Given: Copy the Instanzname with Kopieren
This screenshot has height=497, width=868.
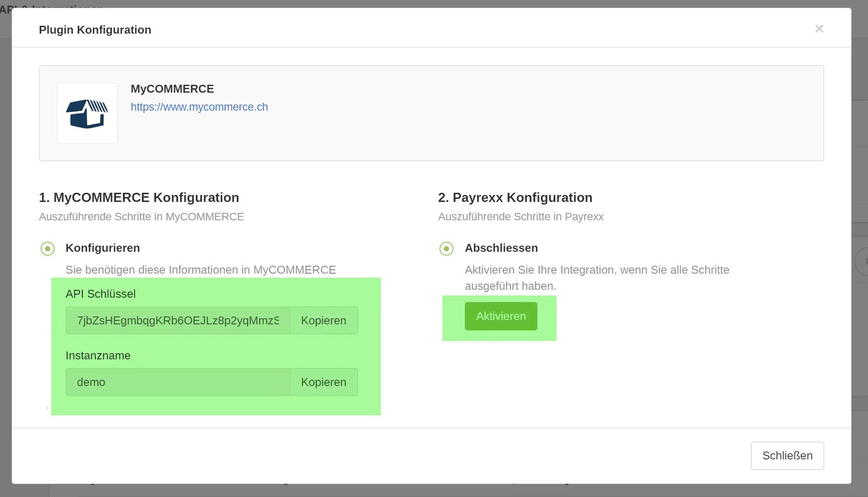Looking at the screenshot, I should click(x=324, y=382).
